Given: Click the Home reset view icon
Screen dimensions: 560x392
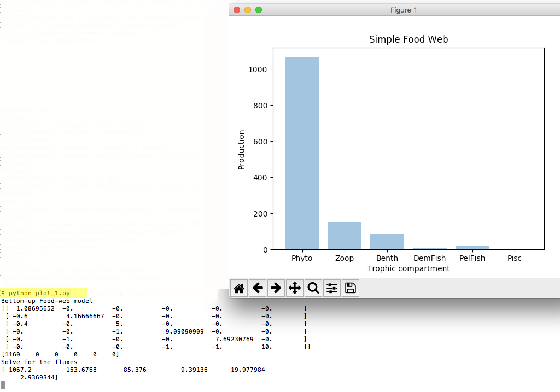Looking at the screenshot, I should click(239, 288).
